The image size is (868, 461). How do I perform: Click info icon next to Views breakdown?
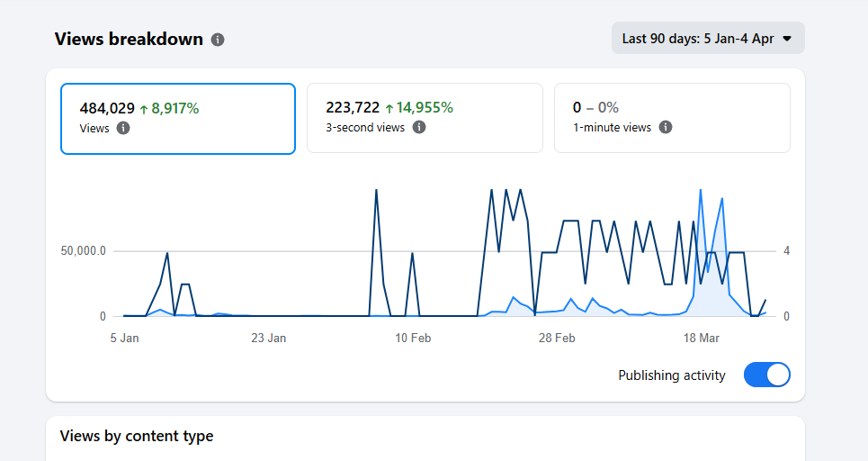point(218,40)
